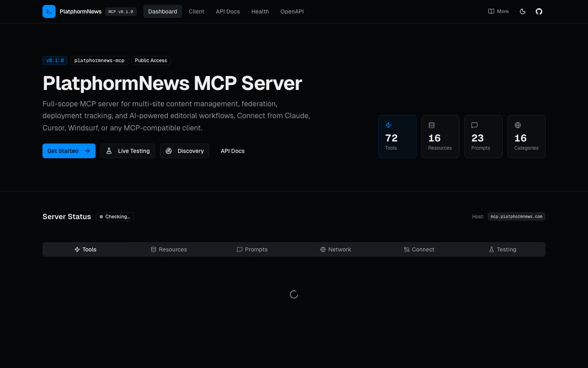Click the flask icon on Live Testing

tap(109, 151)
